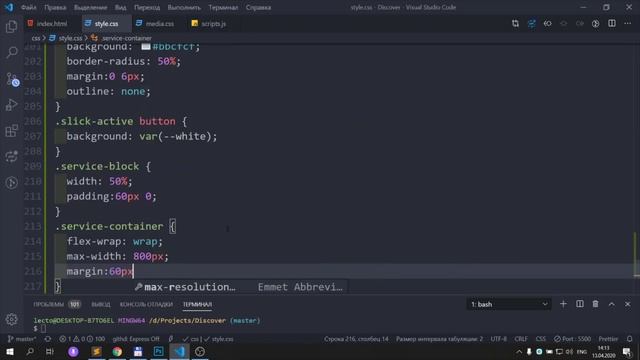Screen dimensions: 640x360
Task: Select the max-resolution autocomplete suggestion
Action: pos(241,287)
